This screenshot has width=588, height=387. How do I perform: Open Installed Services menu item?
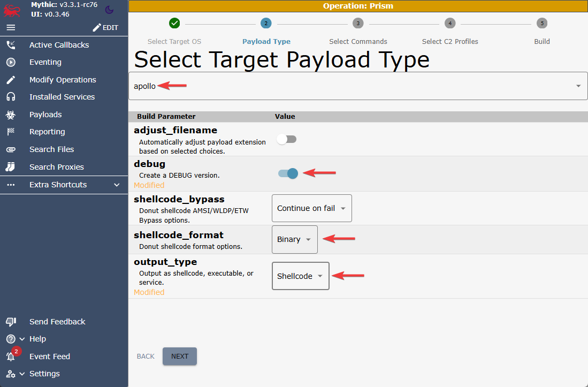point(62,97)
